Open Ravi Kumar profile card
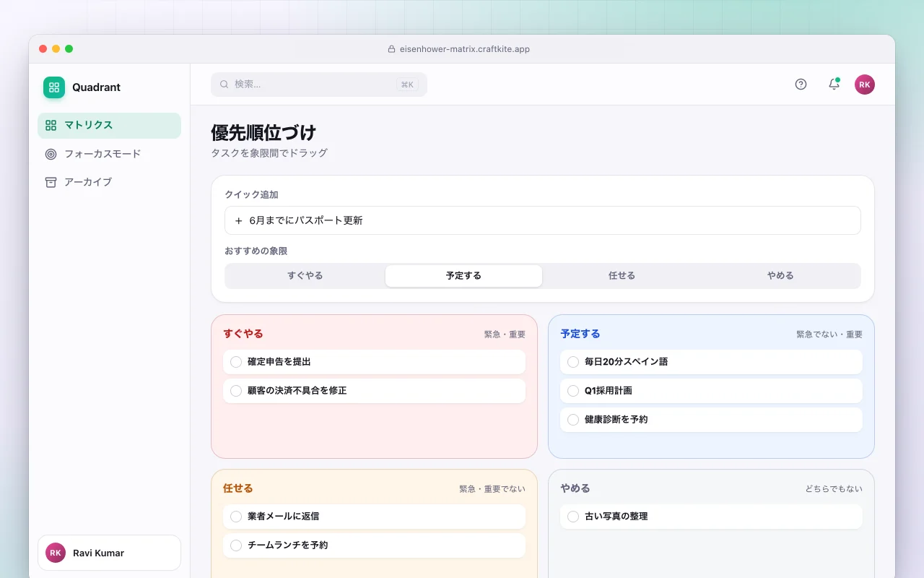 (109, 553)
